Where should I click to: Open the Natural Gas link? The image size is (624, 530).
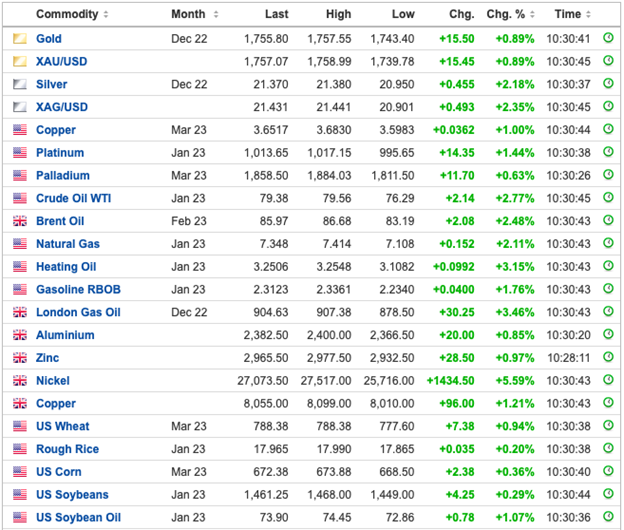pos(68,244)
